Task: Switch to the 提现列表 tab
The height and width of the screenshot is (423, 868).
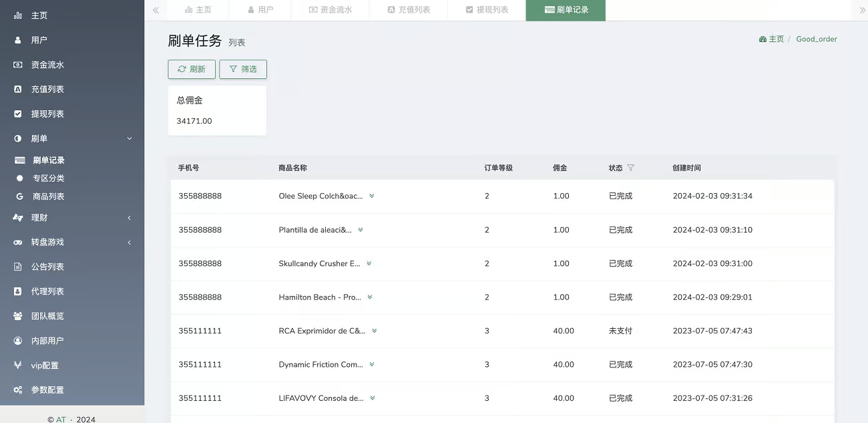Action: pos(487,10)
